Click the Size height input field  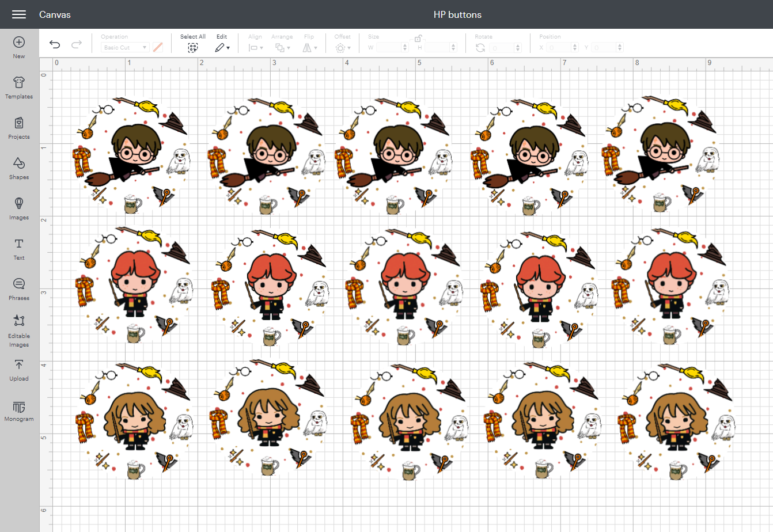pos(441,48)
